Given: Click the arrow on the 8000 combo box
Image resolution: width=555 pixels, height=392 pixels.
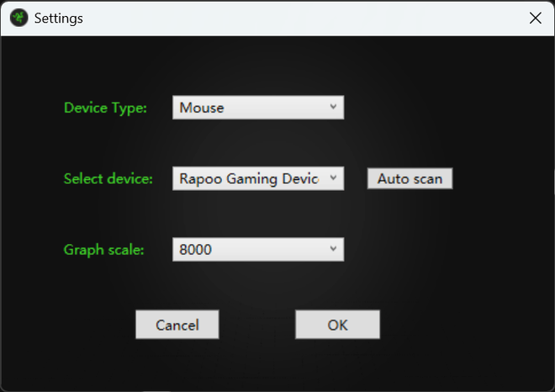Looking at the screenshot, I should tap(333, 249).
